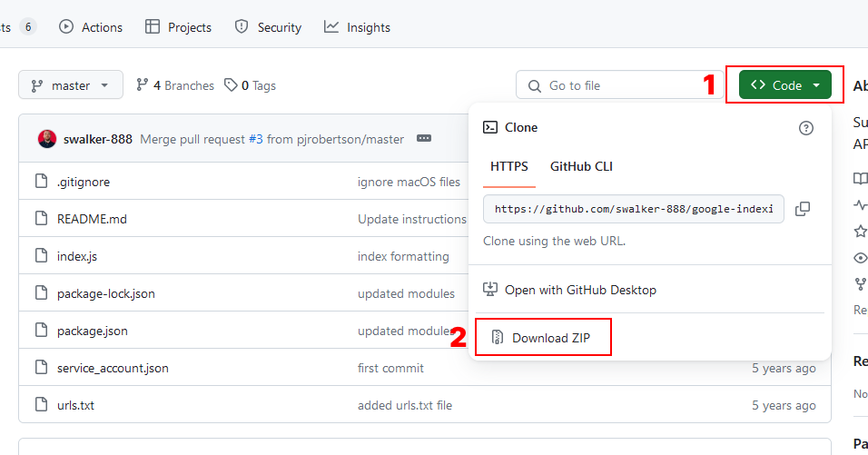
Task: Click file icon next to package.json
Action: (x=41, y=330)
